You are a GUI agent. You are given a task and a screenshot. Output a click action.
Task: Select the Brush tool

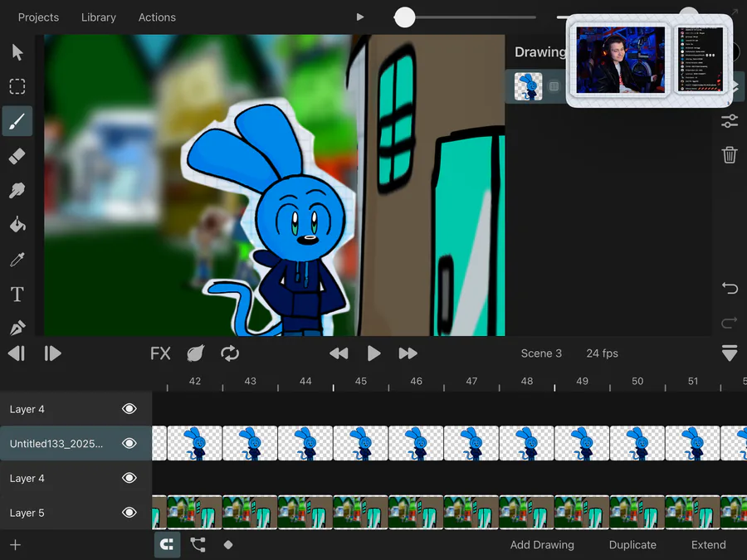pos(17,121)
